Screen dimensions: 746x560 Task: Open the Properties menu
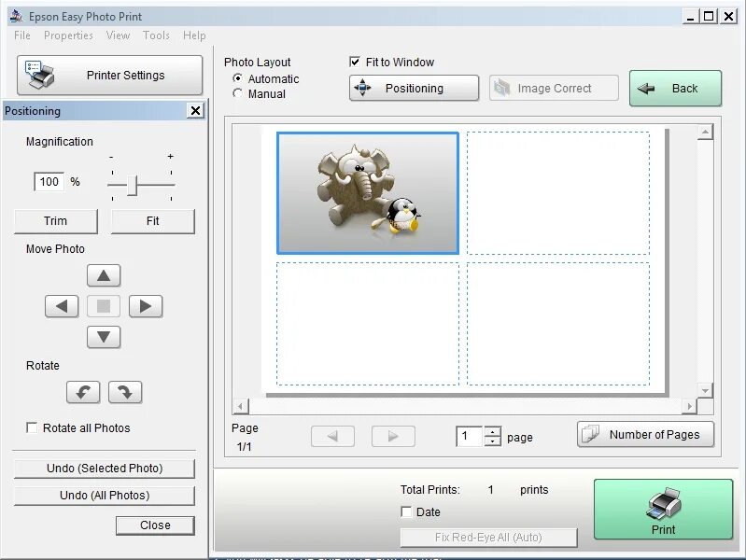[68, 35]
